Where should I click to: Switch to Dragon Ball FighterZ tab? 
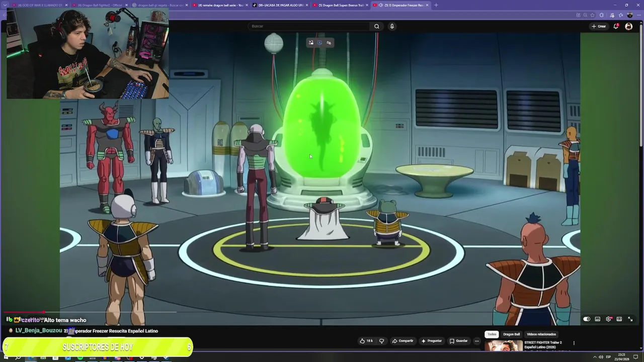pos(99,5)
